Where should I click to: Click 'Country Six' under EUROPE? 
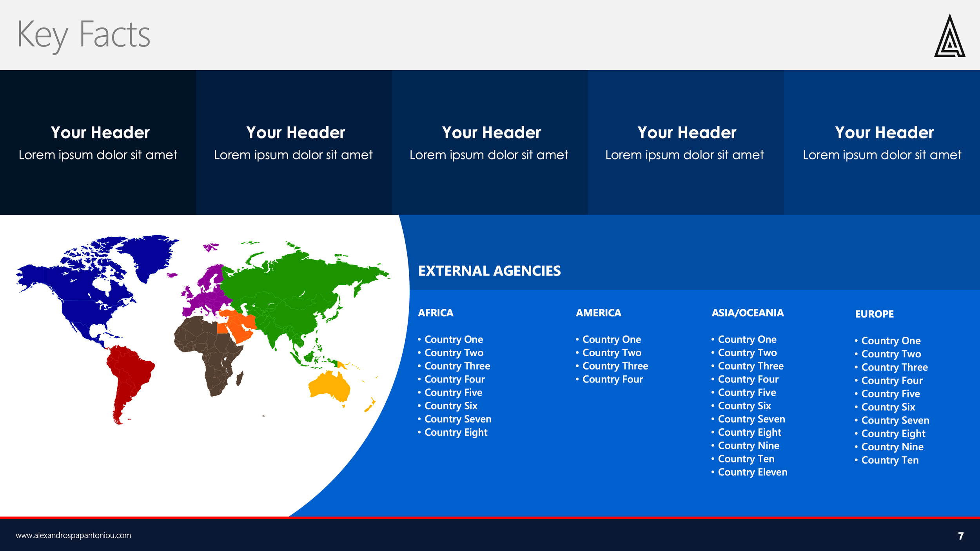[888, 407]
